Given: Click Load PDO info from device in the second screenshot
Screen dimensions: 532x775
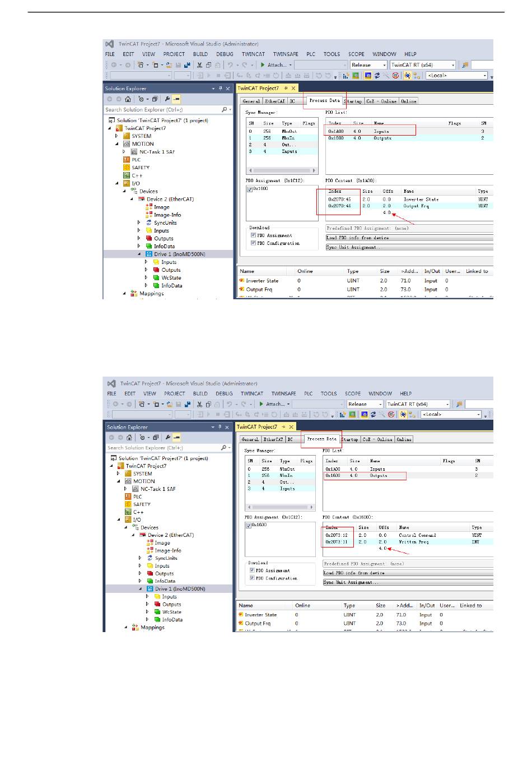Looking at the screenshot, I should coord(408,573).
